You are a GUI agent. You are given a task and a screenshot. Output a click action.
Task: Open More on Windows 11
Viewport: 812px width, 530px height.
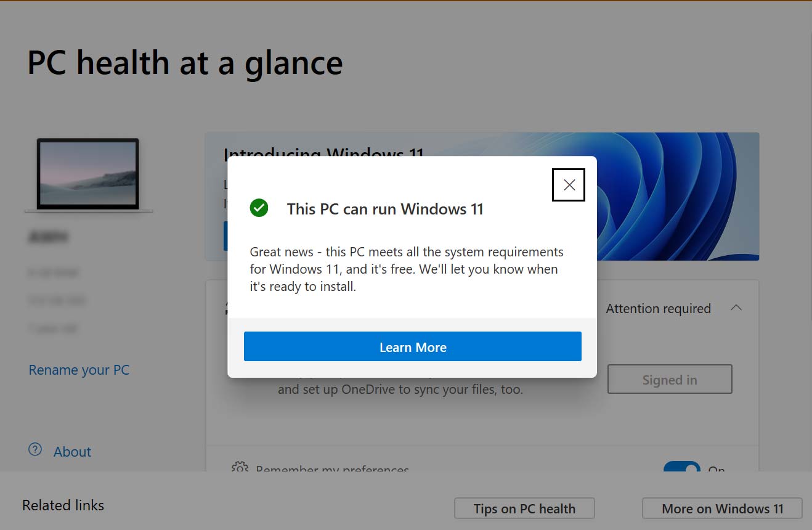pos(722,508)
